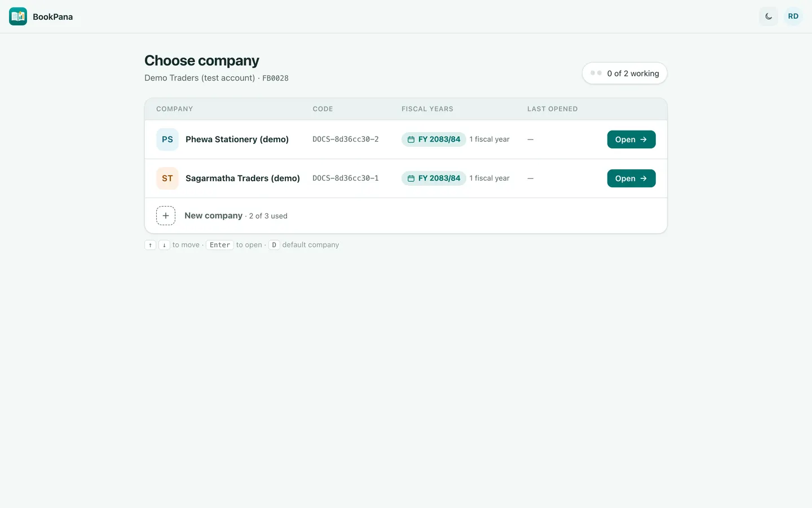Open Phewa Stationery (demo) company
This screenshot has width=812, height=508.
(631, 139)
